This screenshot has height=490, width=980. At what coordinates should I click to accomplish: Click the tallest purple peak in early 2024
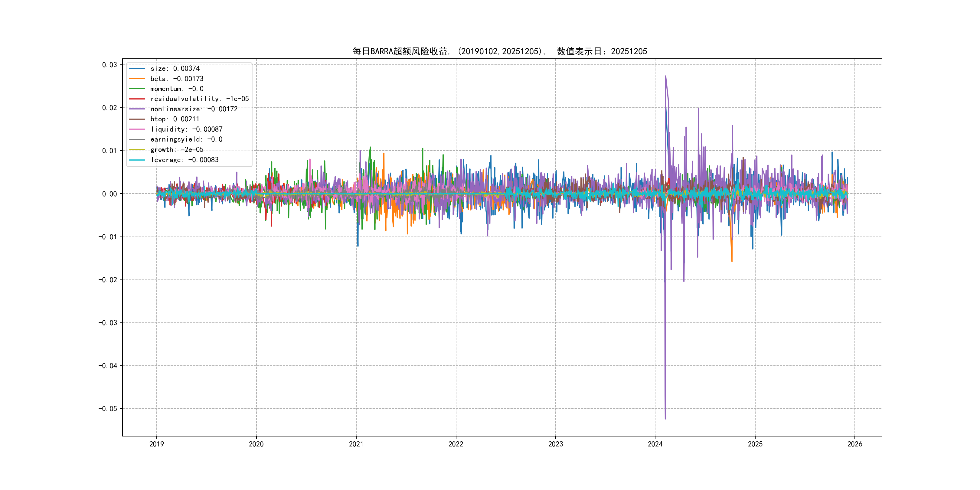665,76
